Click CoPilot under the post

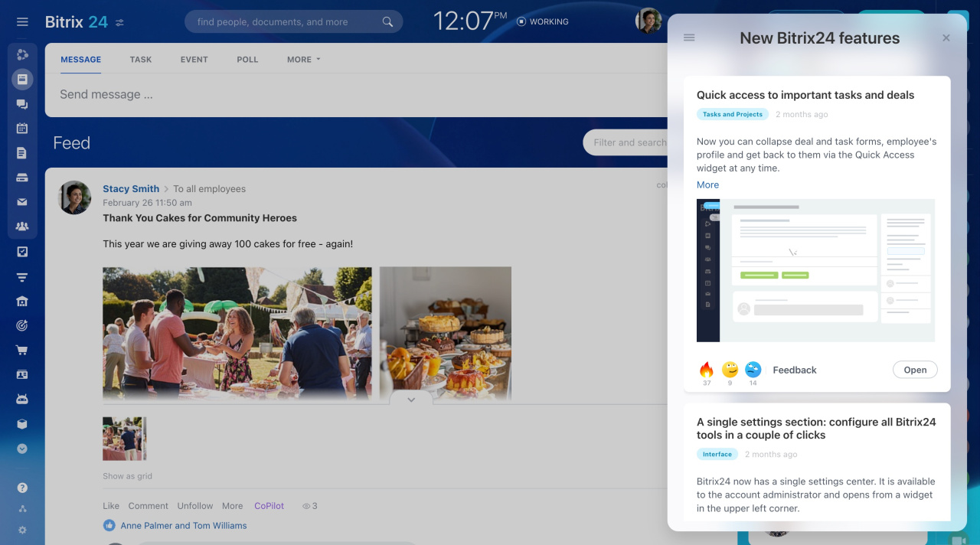[x=269, y=506]
